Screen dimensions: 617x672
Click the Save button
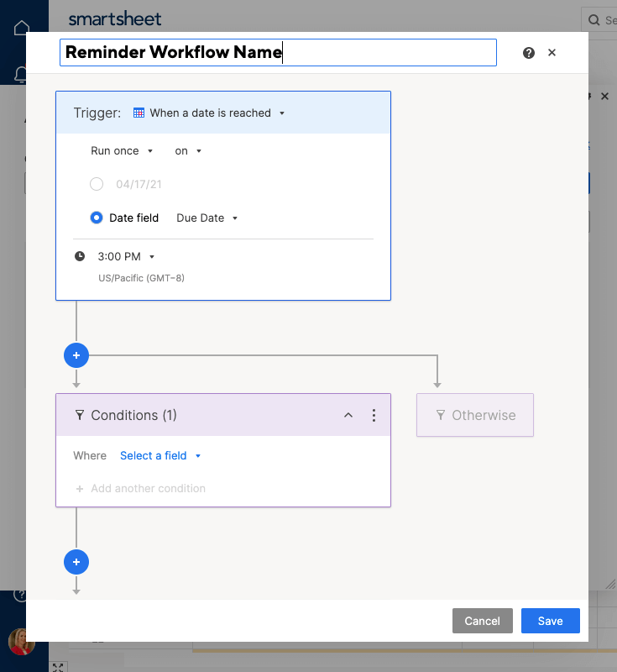point(550,621)
